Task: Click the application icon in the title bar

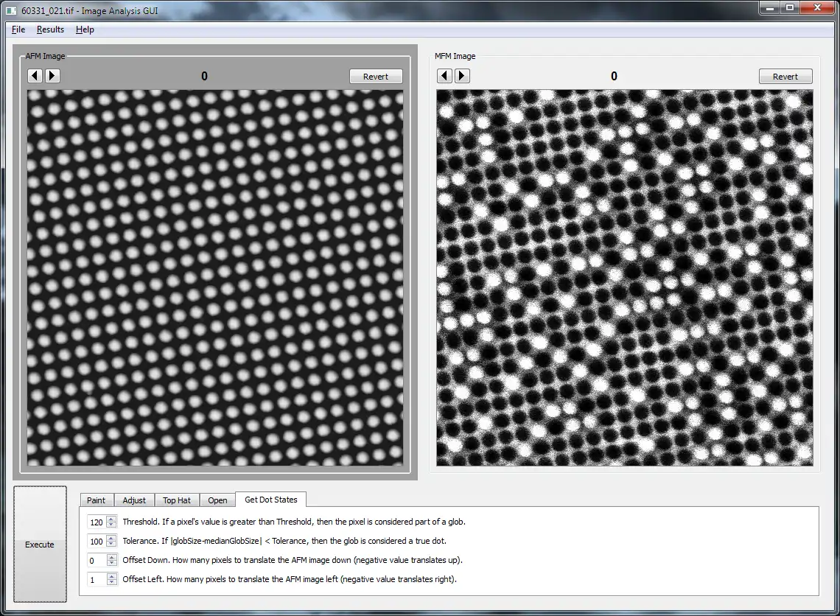Action: coord(11,10)
